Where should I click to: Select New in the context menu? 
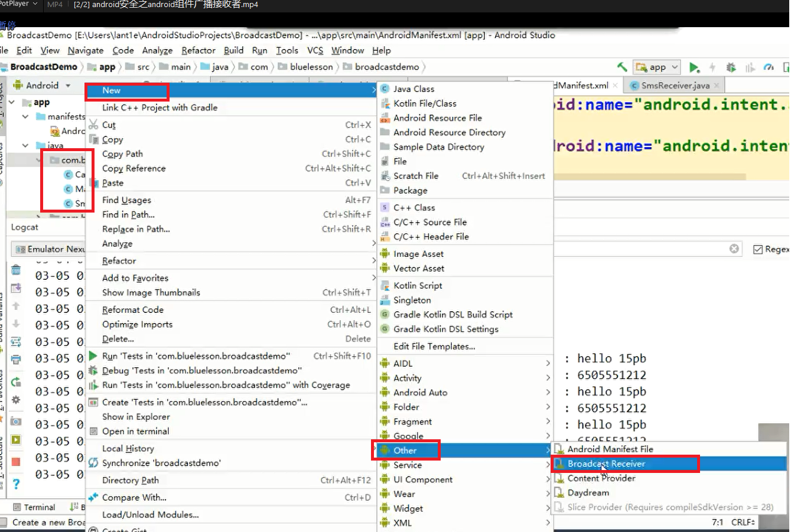pos(231,90)
